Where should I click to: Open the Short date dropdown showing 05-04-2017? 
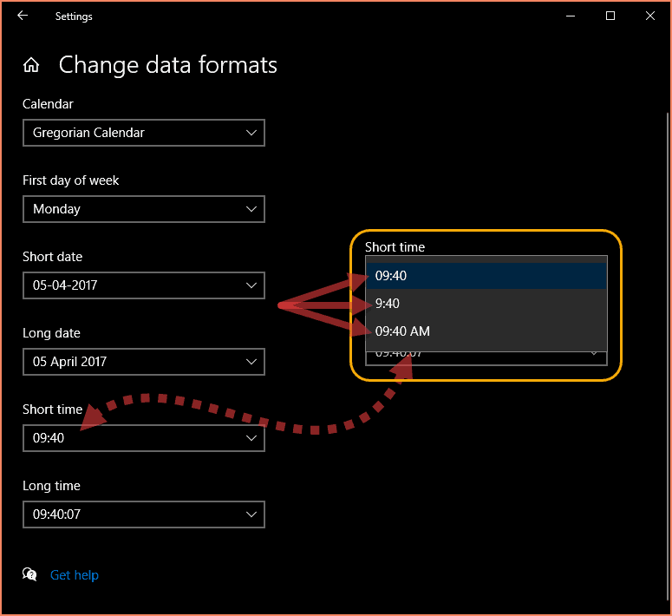point(143,285)
